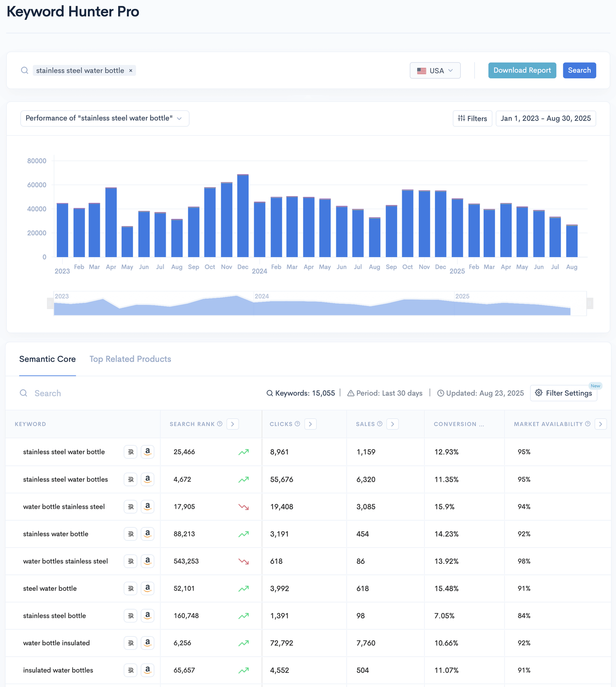Open the Filter Settings button
This screenshot has width=616, height=687.
[563, 393]
